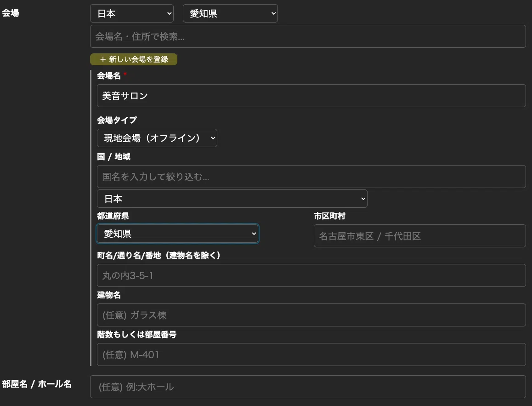Viewport: 532px width, 406px height.
Task: Focus the 市区町村 input field
Action: coord(420,236)
